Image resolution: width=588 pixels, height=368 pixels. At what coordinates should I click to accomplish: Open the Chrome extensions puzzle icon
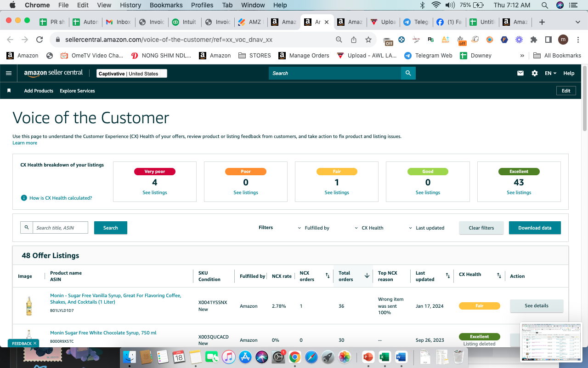tap(534, 40)
